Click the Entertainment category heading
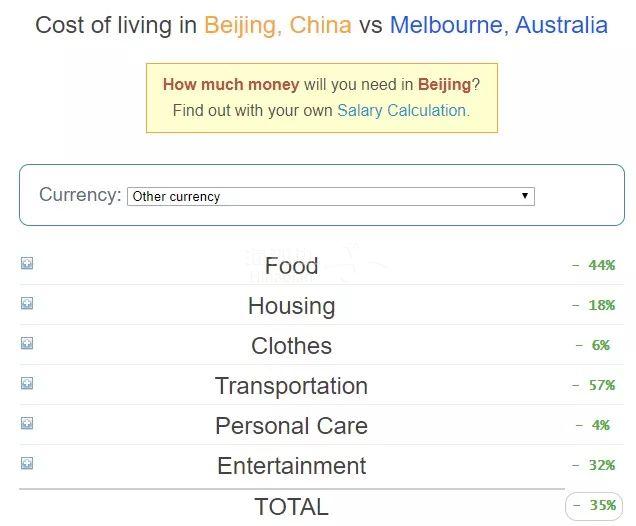The width and height of the screenshot is (636, 526). click(291, 466)
